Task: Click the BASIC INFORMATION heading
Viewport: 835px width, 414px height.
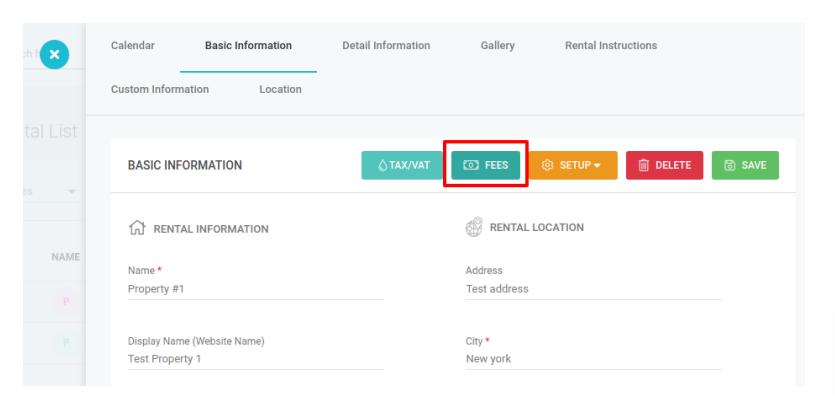Action: click(x=185, y=165)
